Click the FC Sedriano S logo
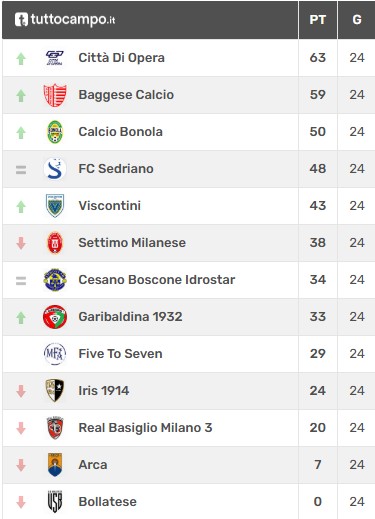The height and width of the screenshot is (519, 375). pos(55,169)
